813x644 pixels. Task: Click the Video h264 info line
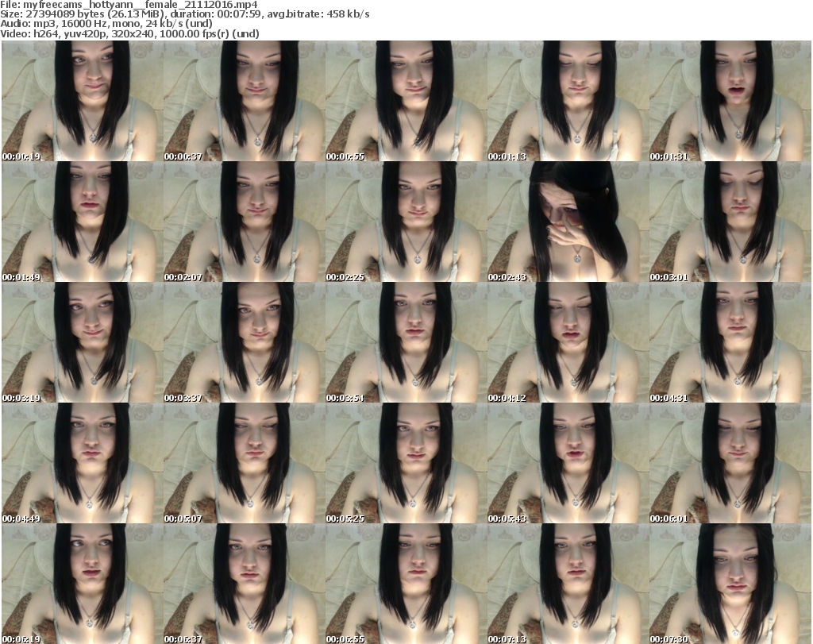[x=129, y=33]
